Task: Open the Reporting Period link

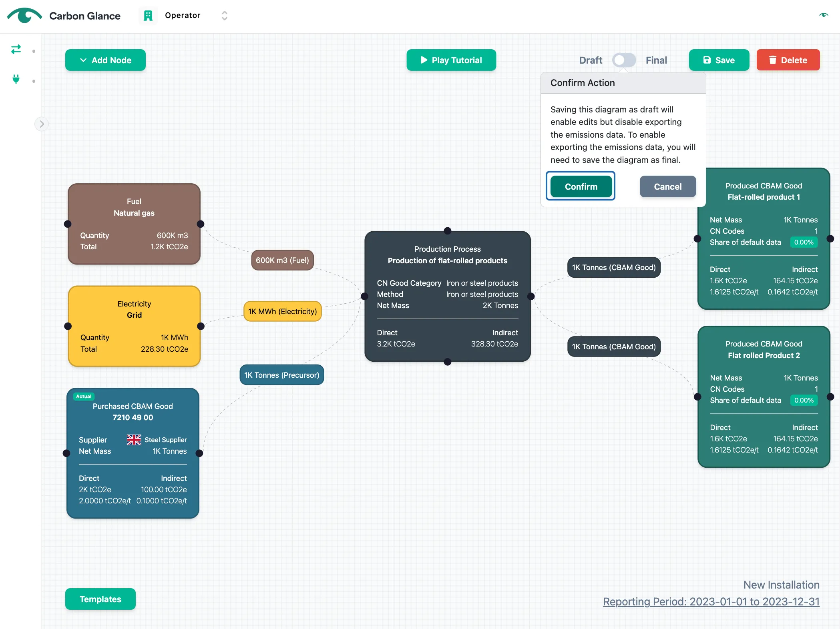Action: point(711,601)
